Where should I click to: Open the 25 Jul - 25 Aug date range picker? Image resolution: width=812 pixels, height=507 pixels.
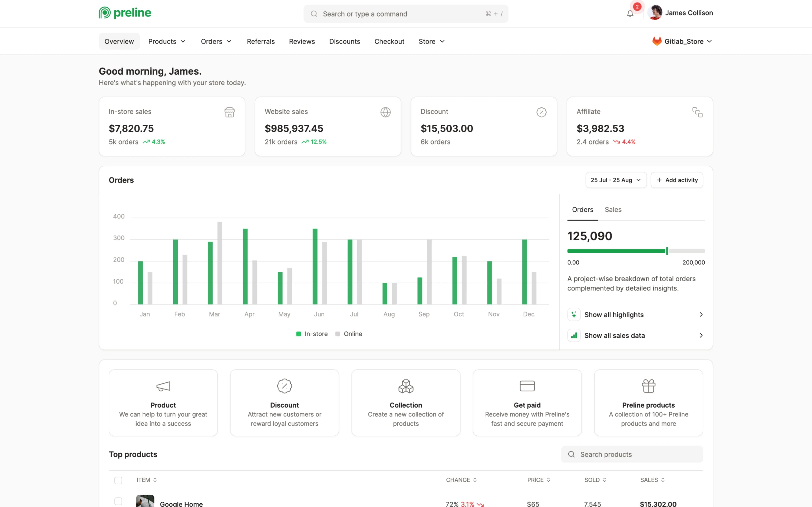click(x=615, y=180)
